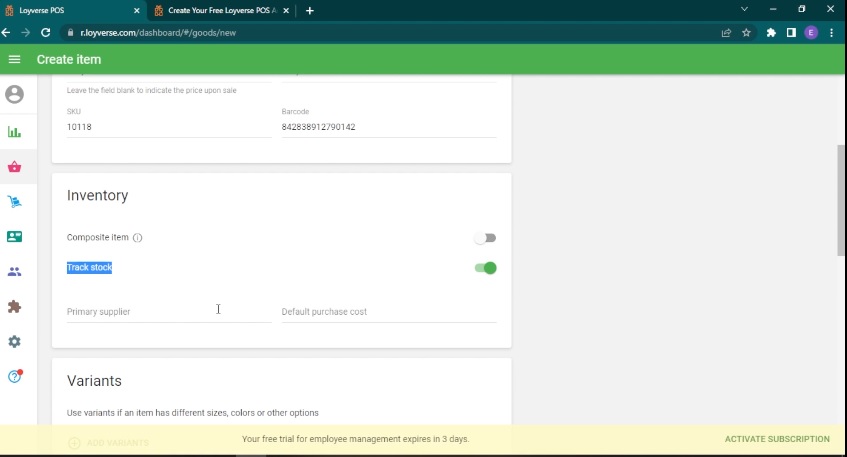This screenshot has height=457, width=847.
Task: Open the Chrome profile avatar E
Action: click(811, 33)
